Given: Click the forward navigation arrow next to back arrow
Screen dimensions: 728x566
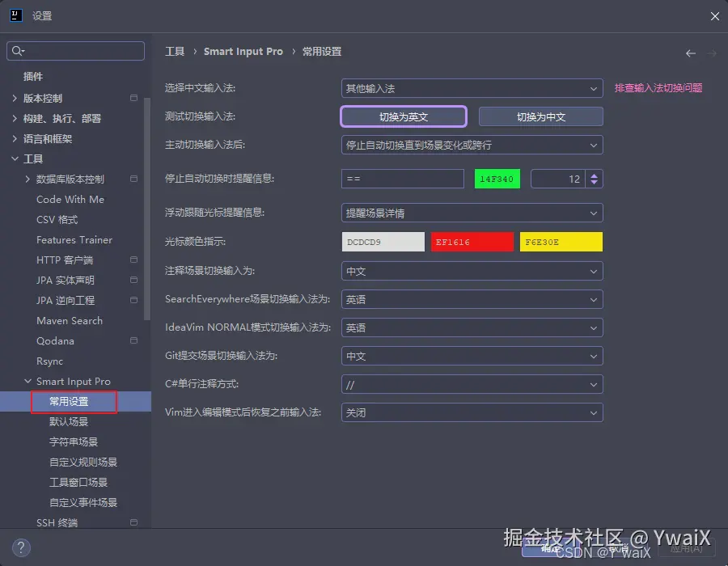Looking at the screenshot, I should [710, 52].
